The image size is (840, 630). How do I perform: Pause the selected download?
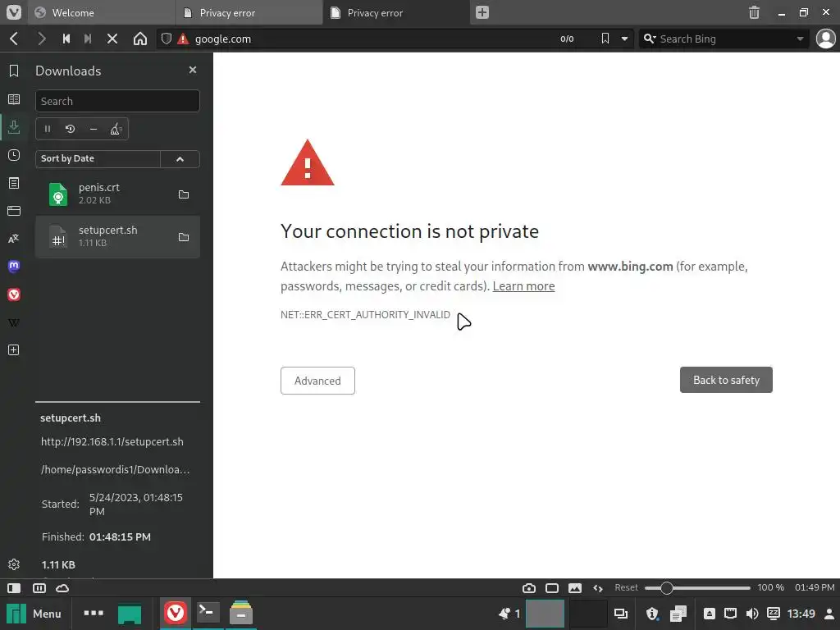coord(47,129)
